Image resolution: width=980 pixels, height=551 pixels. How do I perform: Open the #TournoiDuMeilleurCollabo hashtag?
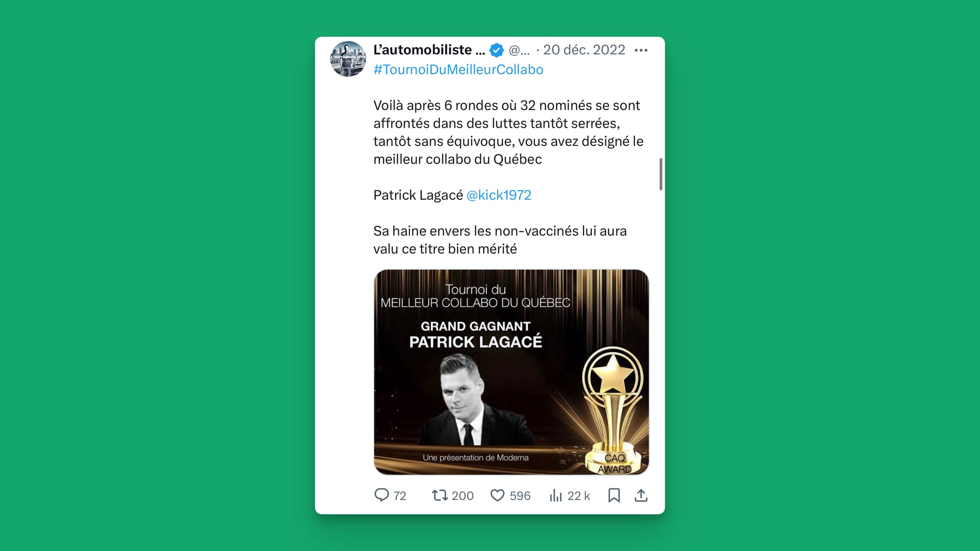coord(458,70)
